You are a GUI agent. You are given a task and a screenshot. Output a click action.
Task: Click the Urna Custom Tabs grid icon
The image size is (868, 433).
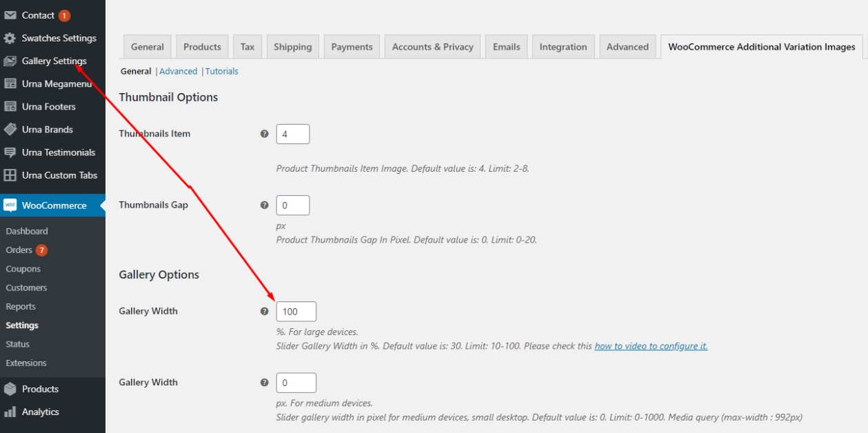pos(10,175)
